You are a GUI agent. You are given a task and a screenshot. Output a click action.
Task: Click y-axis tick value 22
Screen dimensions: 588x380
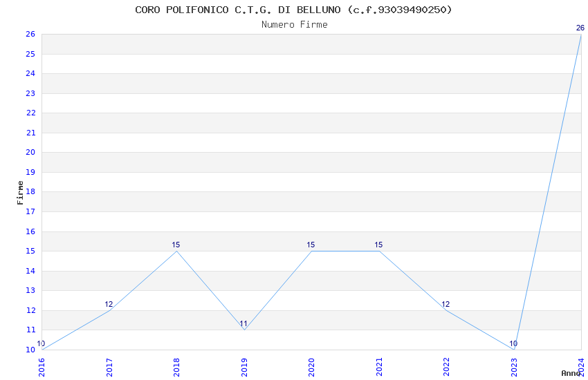[x=30, y=113]
